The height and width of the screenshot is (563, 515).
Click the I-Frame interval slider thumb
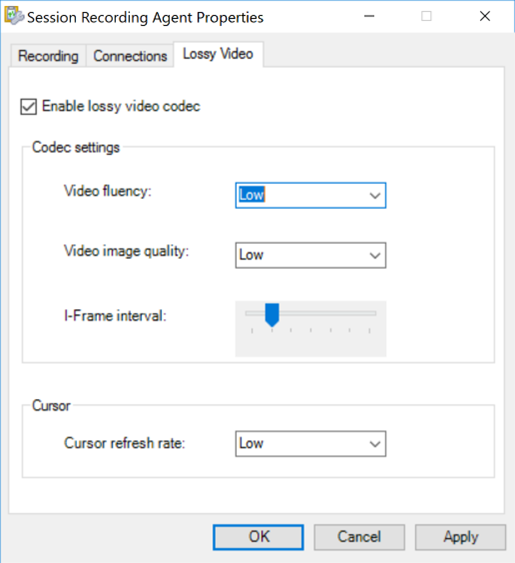tap(272, 315)
